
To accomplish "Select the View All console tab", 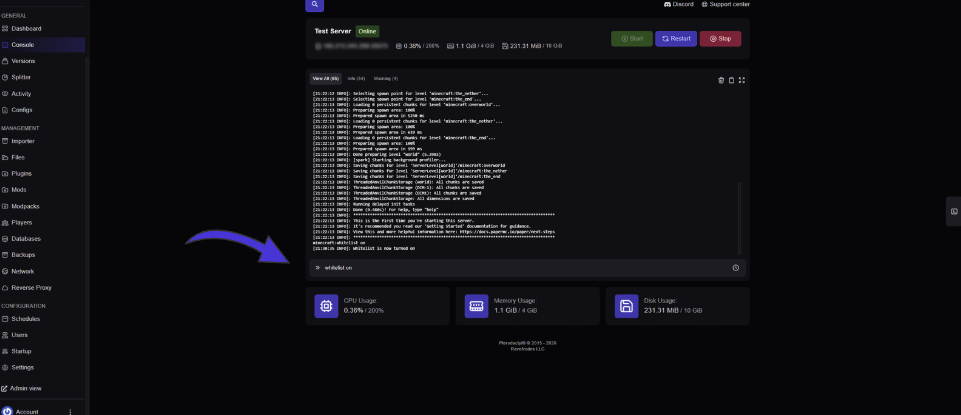I will [x=326, y=78].
